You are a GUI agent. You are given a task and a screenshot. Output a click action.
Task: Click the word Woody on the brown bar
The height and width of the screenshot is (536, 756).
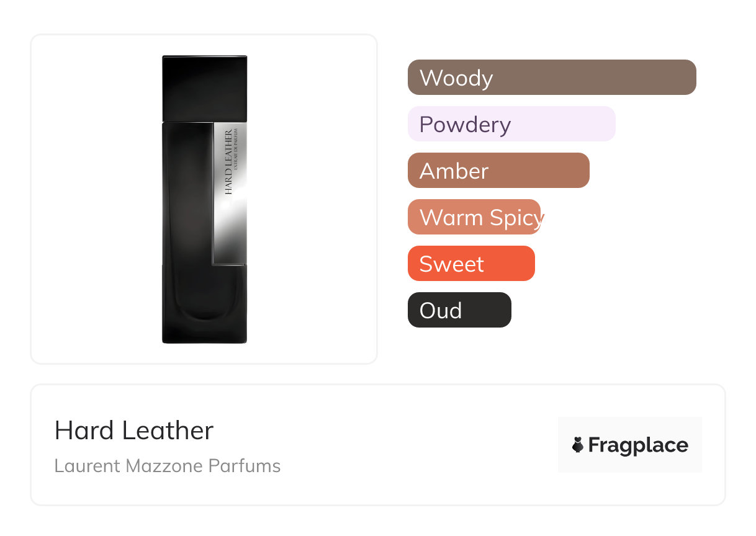(x=456, y=78)
